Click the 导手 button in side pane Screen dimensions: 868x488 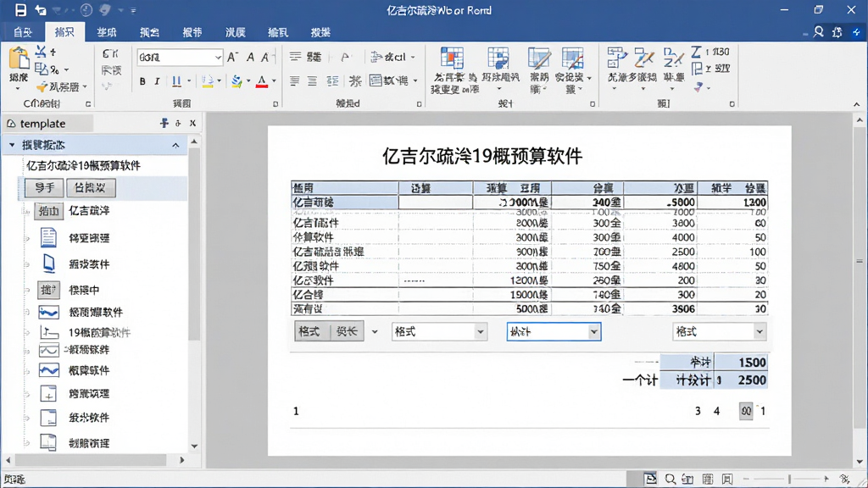(x=44, y=187)
